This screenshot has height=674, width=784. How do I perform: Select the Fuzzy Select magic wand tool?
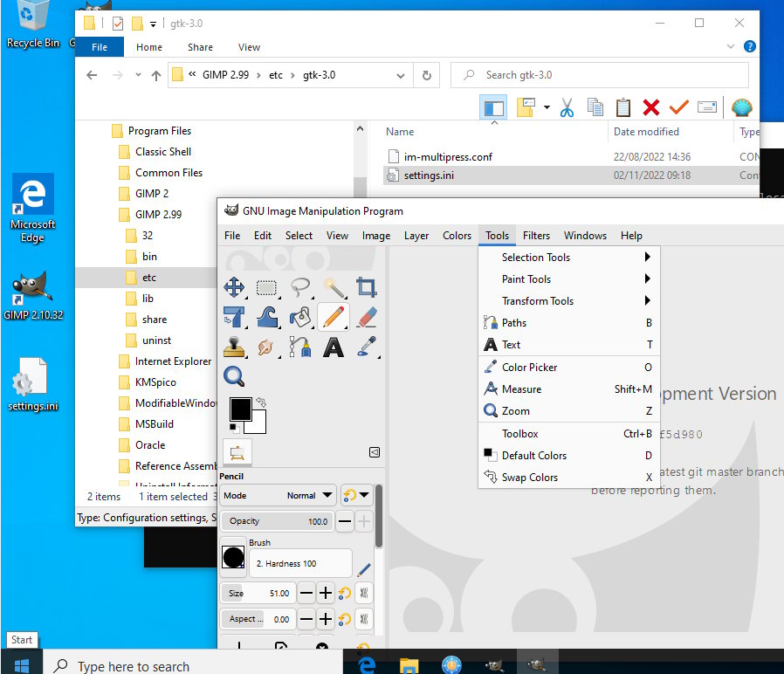click(334, 286)
